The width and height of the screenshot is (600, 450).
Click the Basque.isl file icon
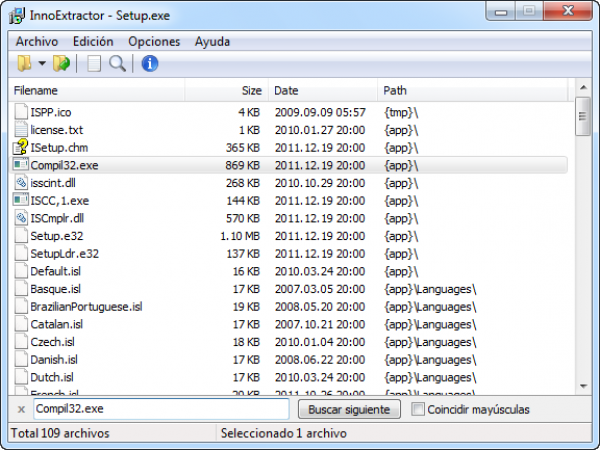(x=21, y=289)
